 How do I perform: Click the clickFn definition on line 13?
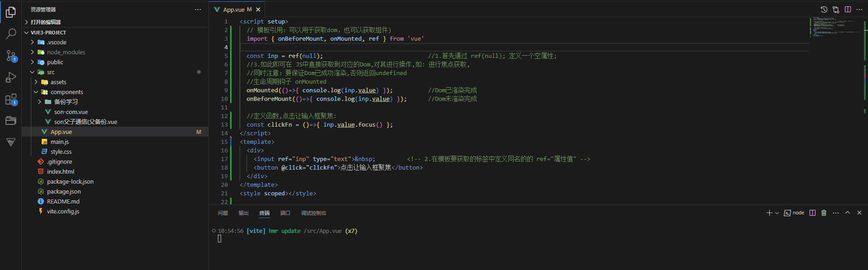click(x=319, y=125)
